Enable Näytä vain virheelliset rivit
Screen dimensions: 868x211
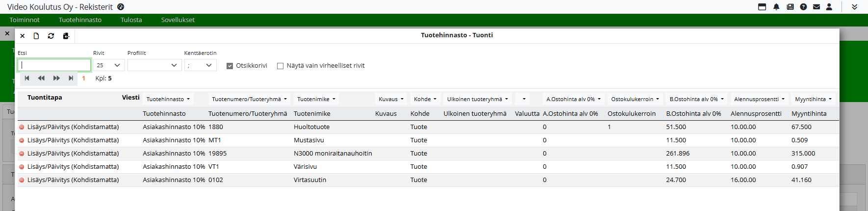tap(281, 66)
